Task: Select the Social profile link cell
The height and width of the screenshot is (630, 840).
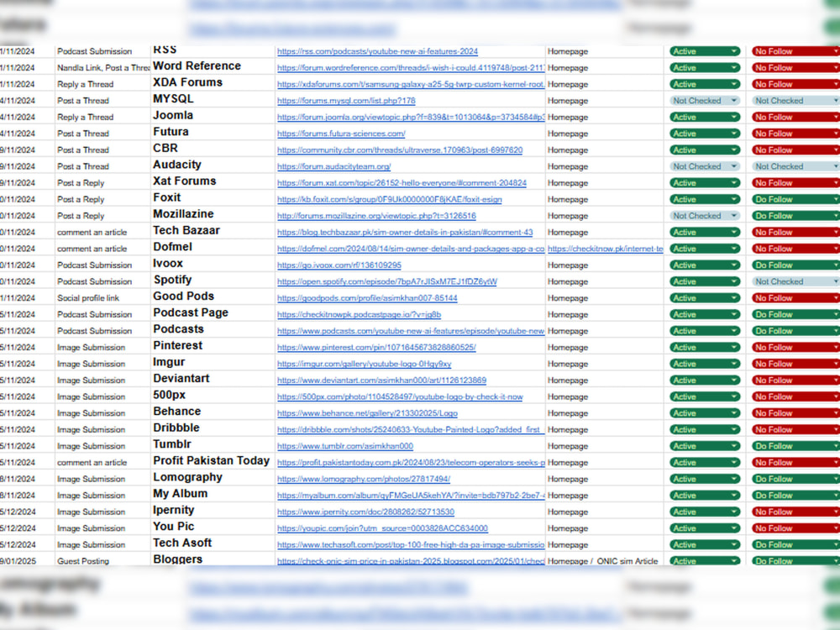Action: (102, 298)
